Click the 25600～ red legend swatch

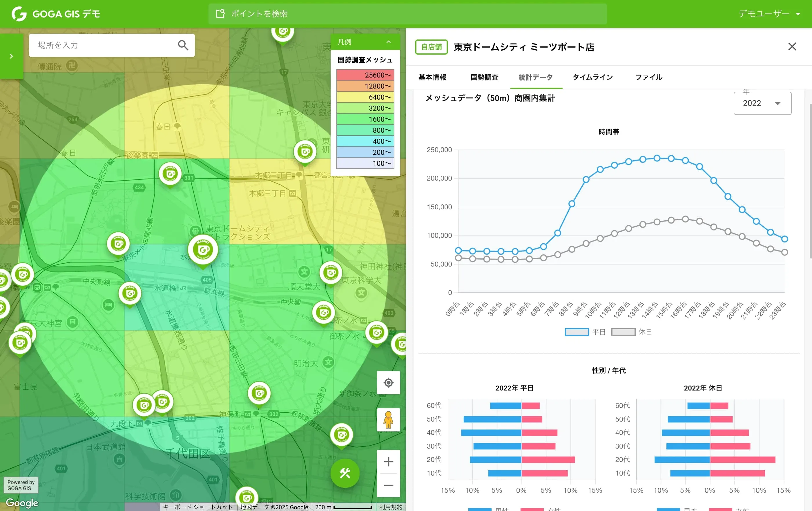[x=365, y=75]
